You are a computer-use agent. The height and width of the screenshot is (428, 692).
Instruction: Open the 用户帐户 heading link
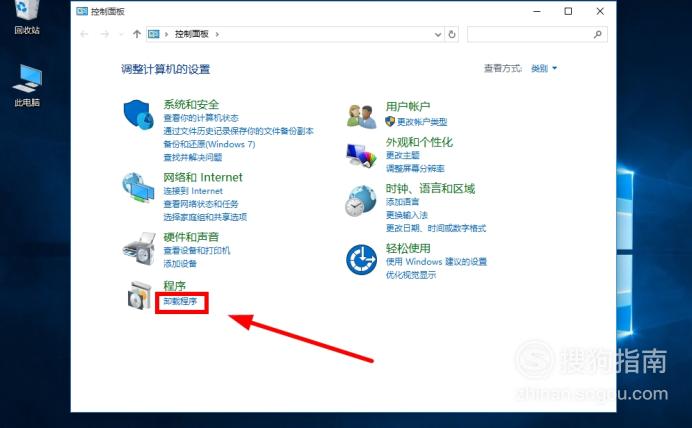(x=408, y=106)
